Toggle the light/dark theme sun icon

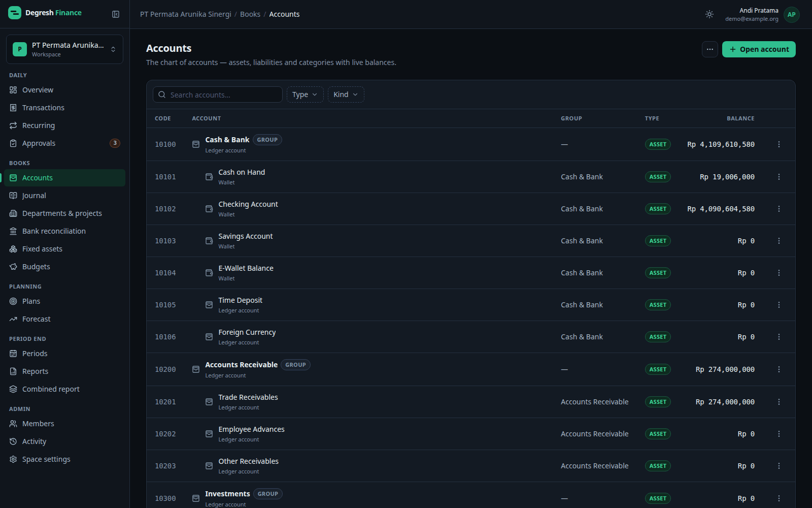point(709,14)
